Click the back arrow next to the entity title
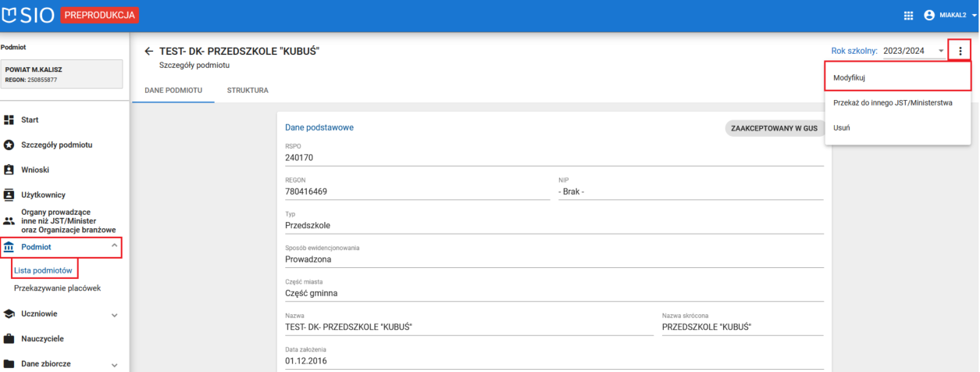980x372 pixels. click(149, 52)
